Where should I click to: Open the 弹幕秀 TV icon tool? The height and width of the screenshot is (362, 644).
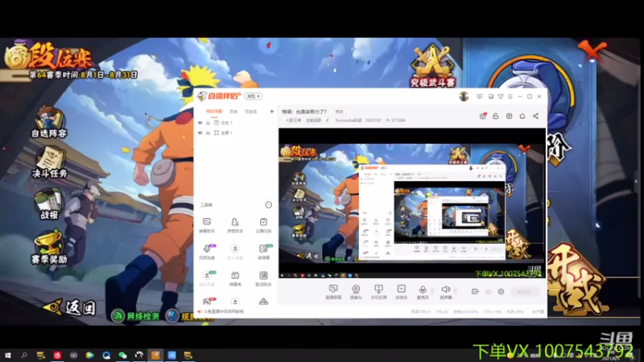pyautogui.click(x=235, y=278)
